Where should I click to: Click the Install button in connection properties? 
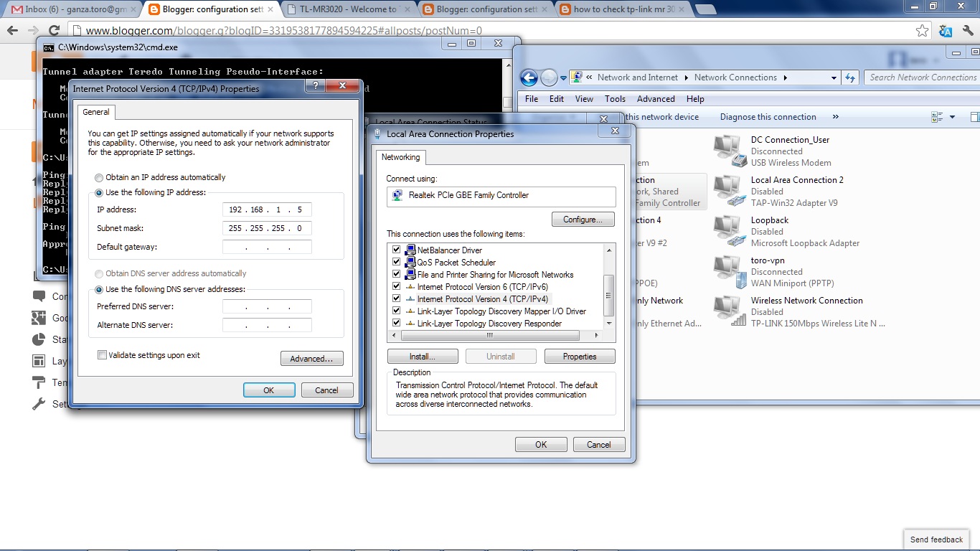[x=422, y=356]
